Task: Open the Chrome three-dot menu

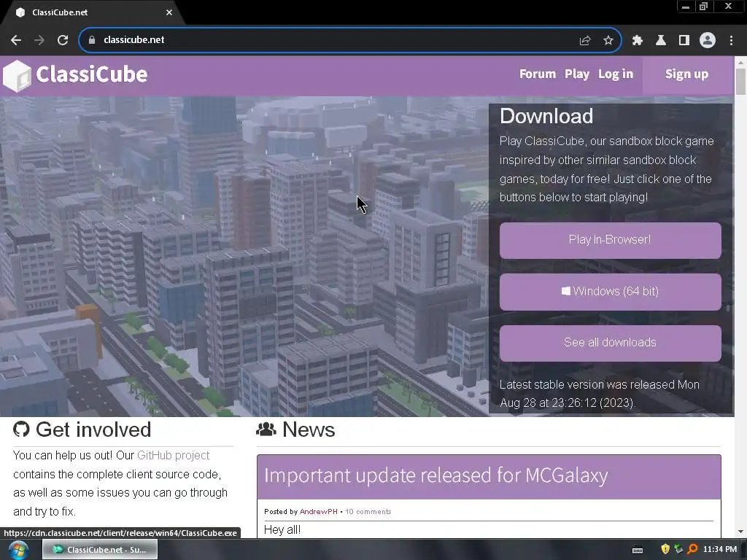Action: tap(731, 41)
